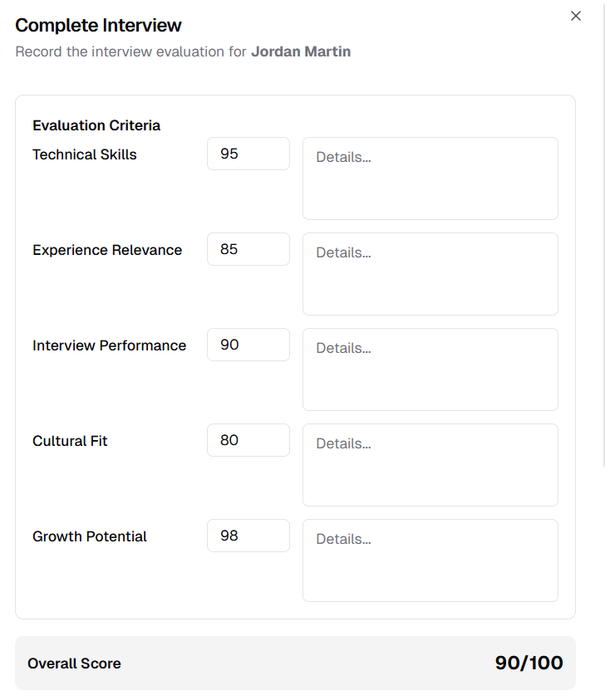Click the Evaluation Criteria heading

pyautogui.click(x=96, y=125)
